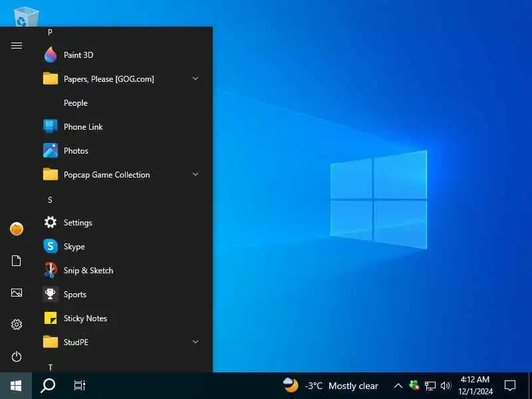Open Task View on taskbar

[x=80, y=386]
